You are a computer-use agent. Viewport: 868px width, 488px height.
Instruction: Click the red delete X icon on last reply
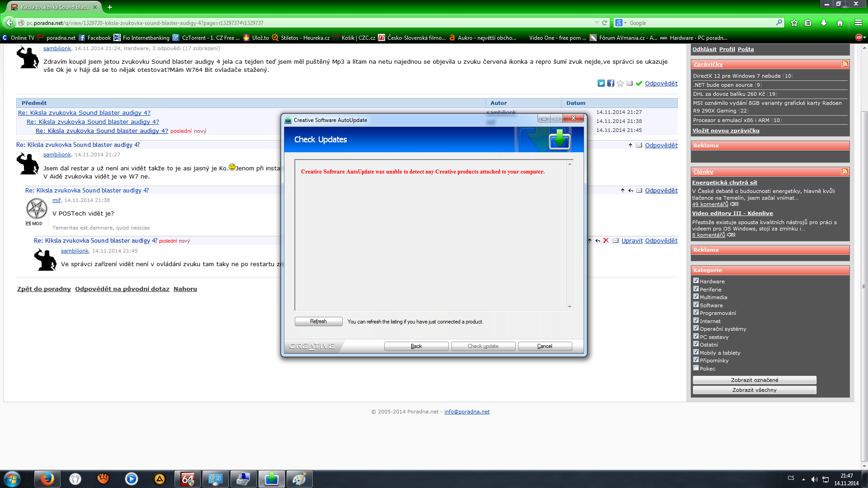(606, 241)
